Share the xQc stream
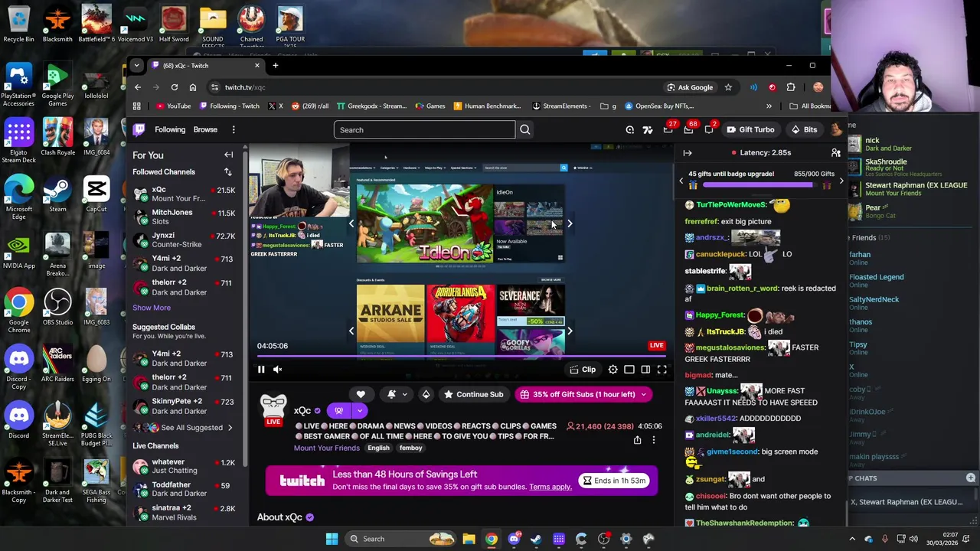Image resolution: width=980 pixels, height=551 pixels. click(637, 440)
